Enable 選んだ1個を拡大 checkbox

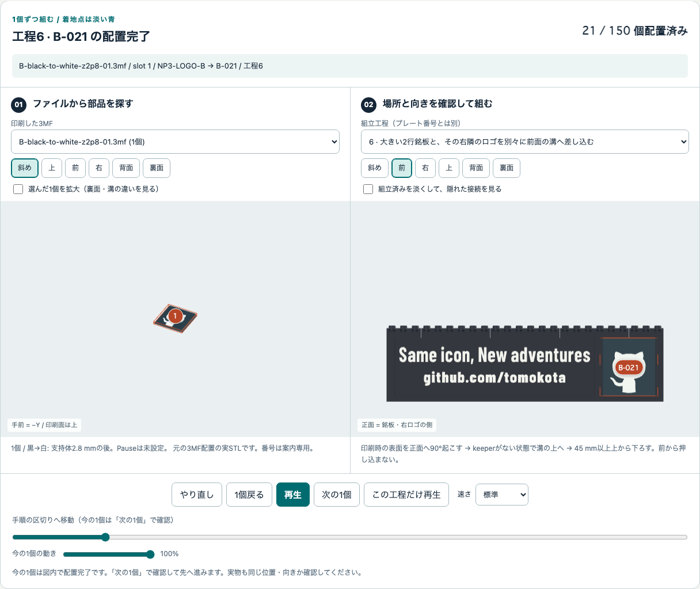[18, 189]
